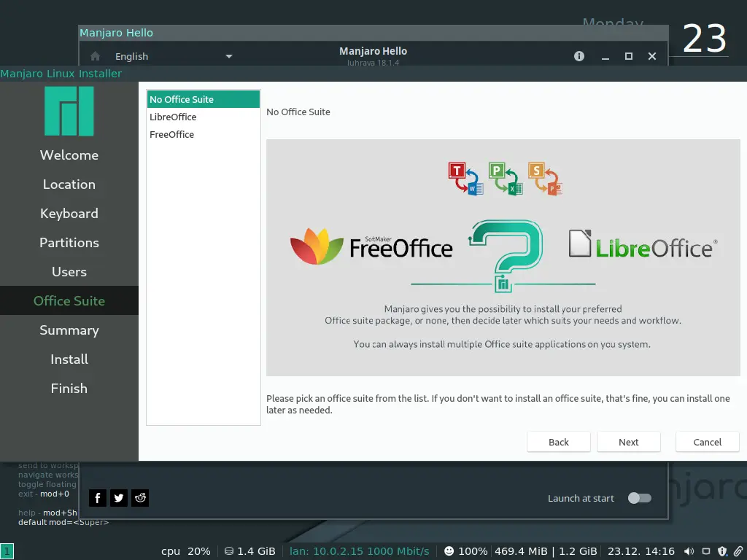Click the lan 10.0.2.15 network status
The height and width of the screenshot is (560, 747).
point(359,551)
